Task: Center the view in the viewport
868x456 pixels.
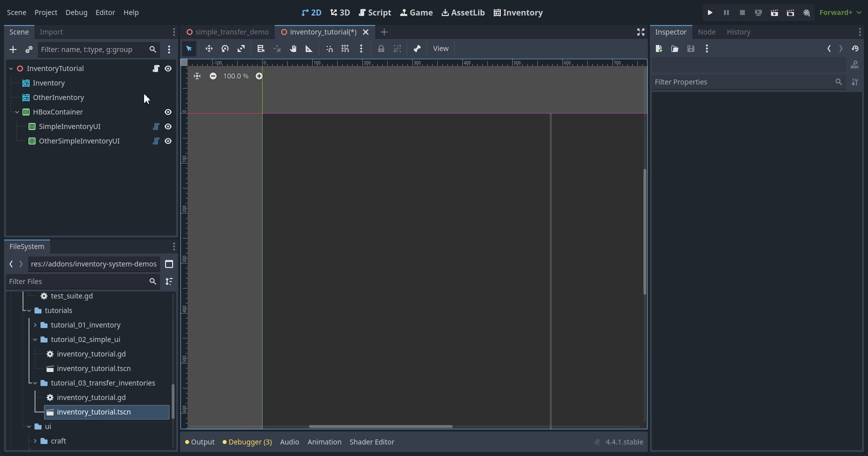Action: click(197, 76)
